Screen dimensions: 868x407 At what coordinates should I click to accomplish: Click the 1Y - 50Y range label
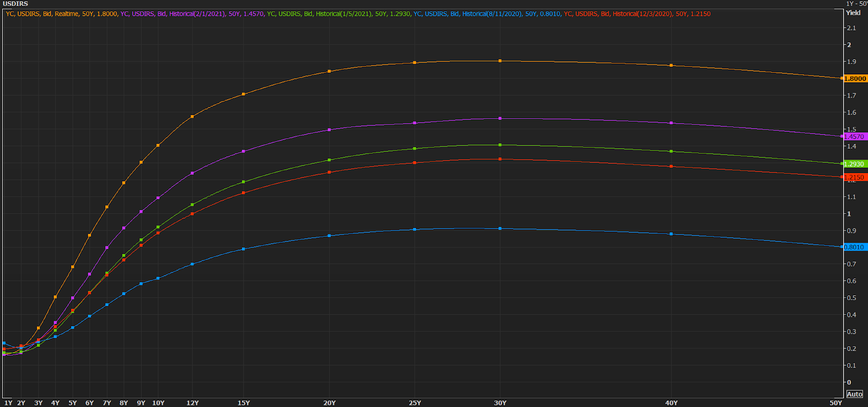[x=857, y=4]
